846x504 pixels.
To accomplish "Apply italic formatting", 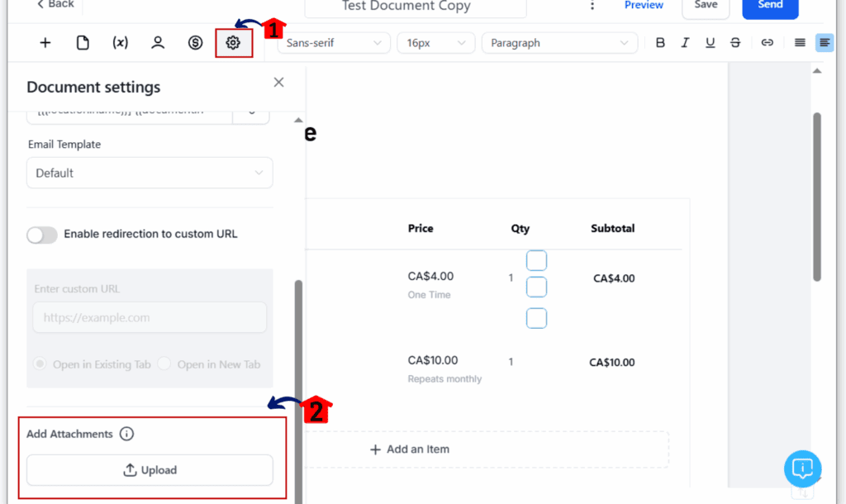I will point(685,43).
